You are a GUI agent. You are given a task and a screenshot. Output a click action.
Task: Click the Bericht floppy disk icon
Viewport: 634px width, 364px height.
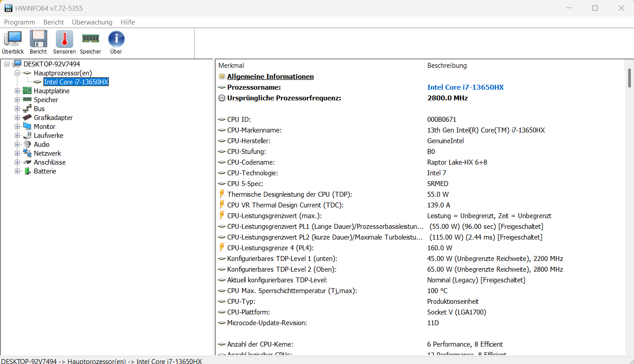point(38,39)
